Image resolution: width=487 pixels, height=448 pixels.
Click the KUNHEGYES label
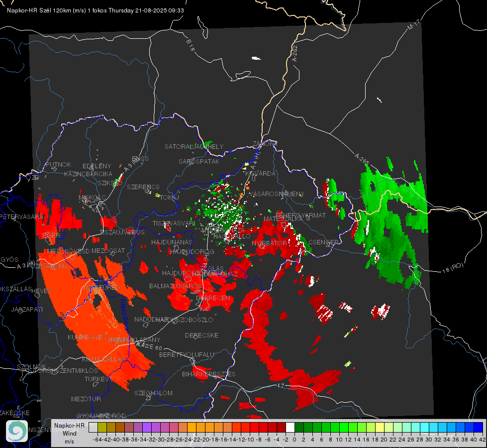tap(87, 337)
